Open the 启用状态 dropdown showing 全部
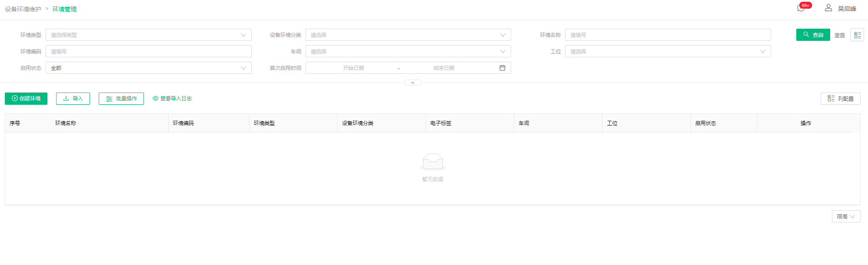The width and height of the screenshot is (868, 265). [149, 68]
